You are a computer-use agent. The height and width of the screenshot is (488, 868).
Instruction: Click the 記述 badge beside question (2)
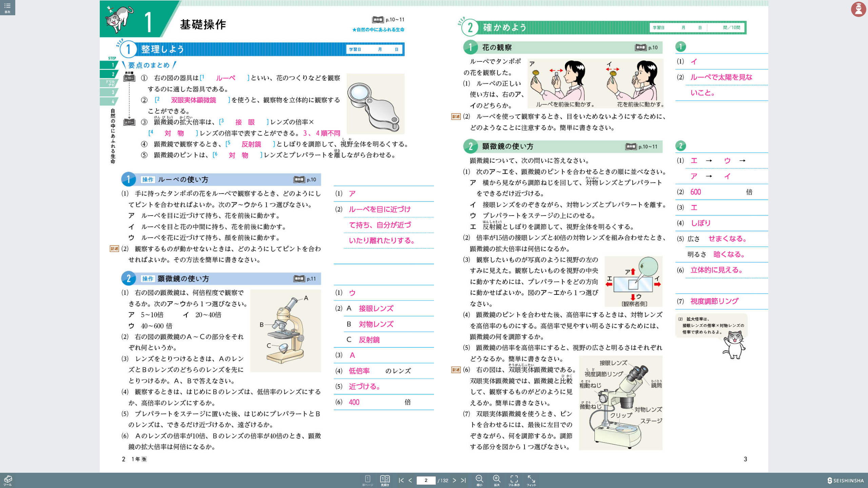click(x=456, y=117)
